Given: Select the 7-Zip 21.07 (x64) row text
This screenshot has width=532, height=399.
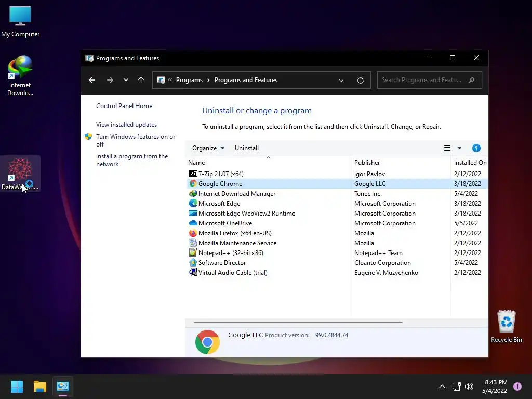Looking at the screenshot, I should point(221,174).
